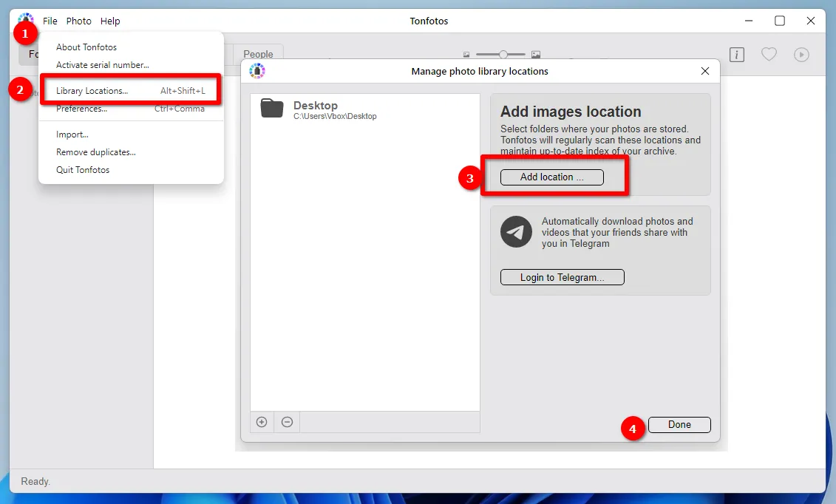Click the Login to Telegram button
This screenshot has width=836, height=504.
tap(562, 277)
